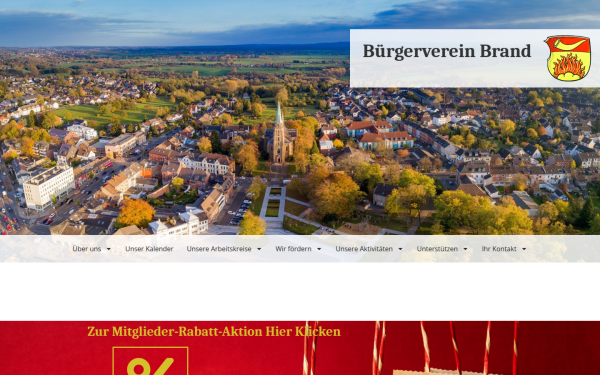Screen dimensions: 600x375
Task: Expand the Unterstützen dropdown arrow
Action: point(465,249)
